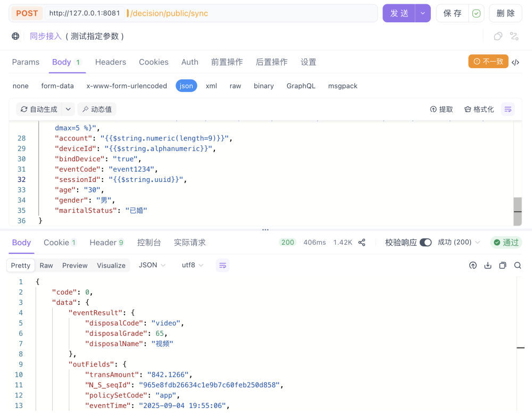Viewport: 532px width, 416px height.
Task: Toggle the 校验响应 validation switch
Action: pyautogui.click(x=426, y=242)
